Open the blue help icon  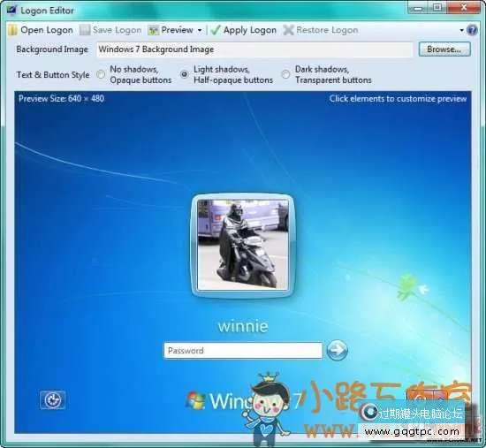click(472, 30)
